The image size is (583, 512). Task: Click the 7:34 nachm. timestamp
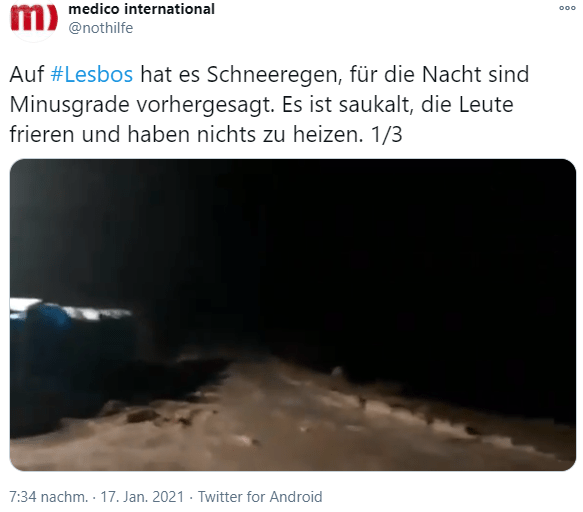49,497
